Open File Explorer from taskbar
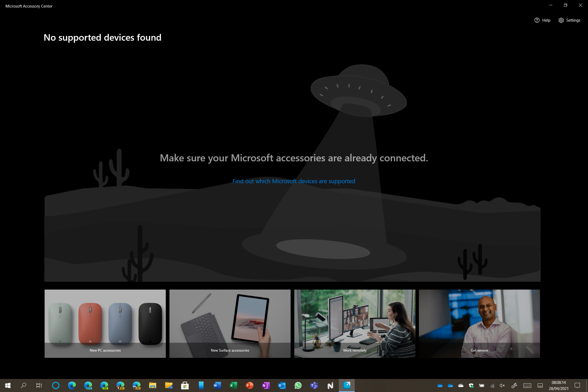588x392 pixels. pos(153,385)
